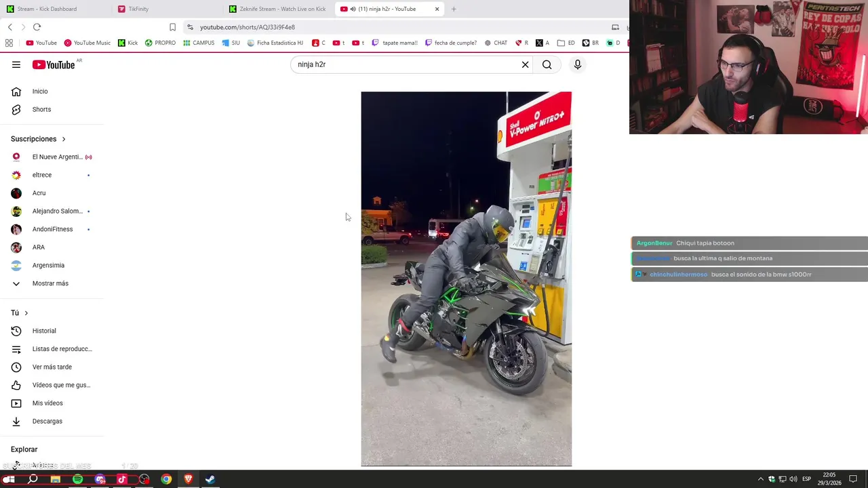Open the CAMPUS bookmark
Viewport: 868px width, 488px height.
tap(199, 43)
